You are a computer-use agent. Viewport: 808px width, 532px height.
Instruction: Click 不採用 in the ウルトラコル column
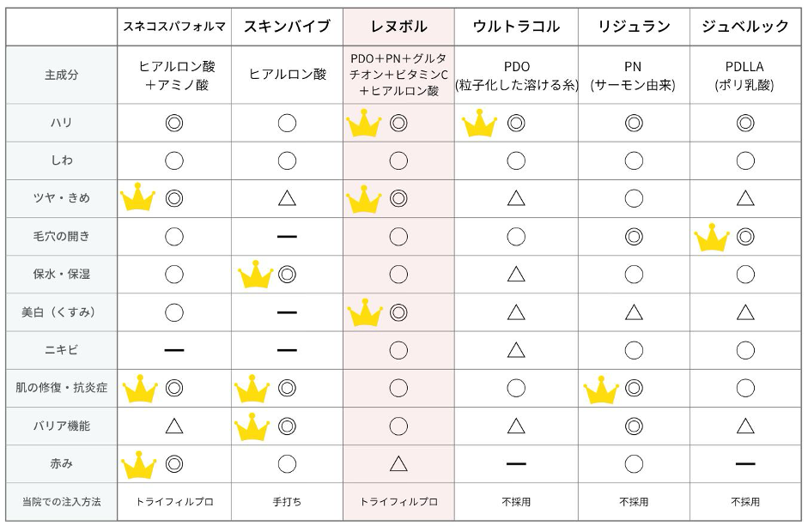tap(516, 501)
